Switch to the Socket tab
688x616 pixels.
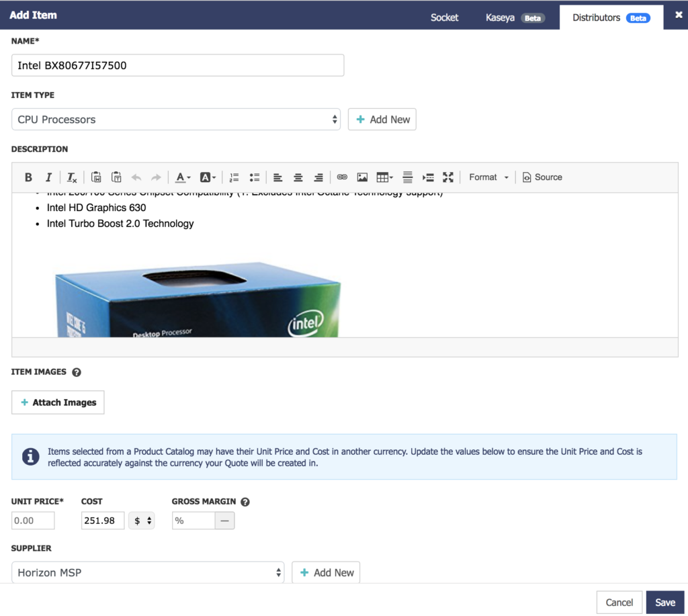click(445, 17)
